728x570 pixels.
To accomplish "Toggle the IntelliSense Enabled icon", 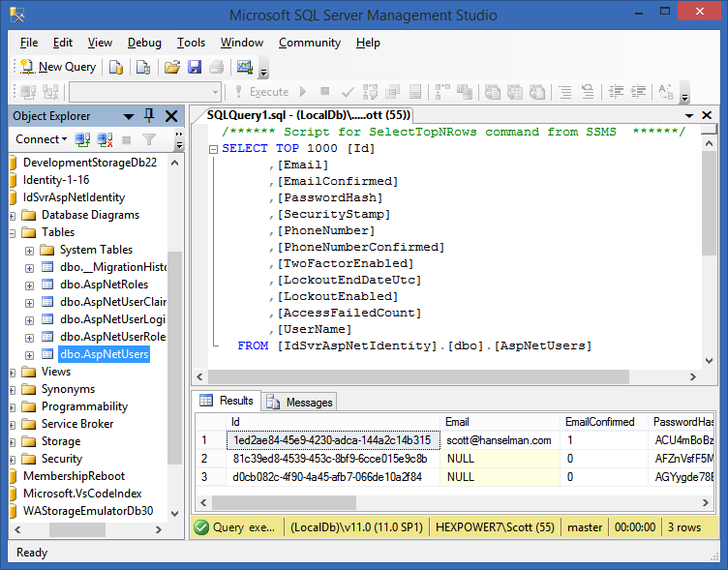I will (415, 92).
